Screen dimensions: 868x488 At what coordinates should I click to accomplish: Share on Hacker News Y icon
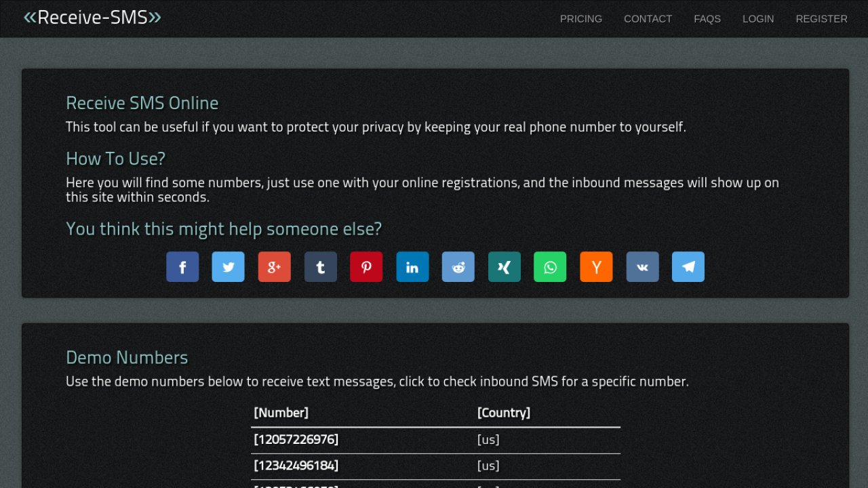[596, 267]
